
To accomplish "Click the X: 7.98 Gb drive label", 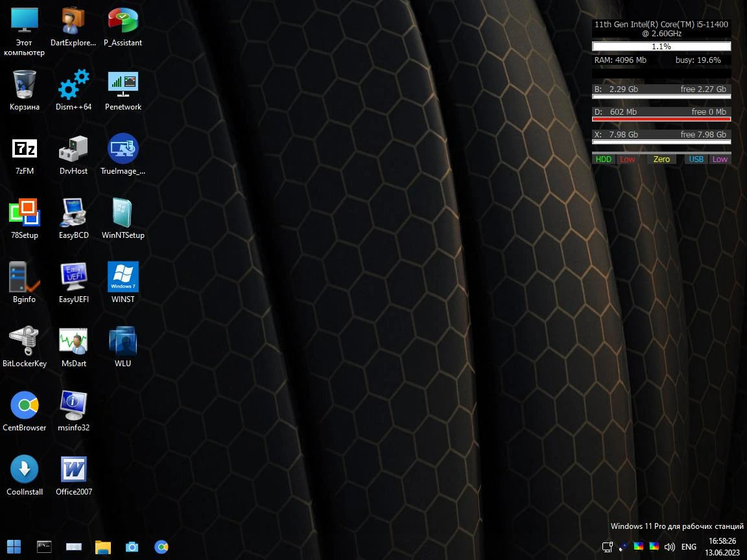I will pos(616,134).
